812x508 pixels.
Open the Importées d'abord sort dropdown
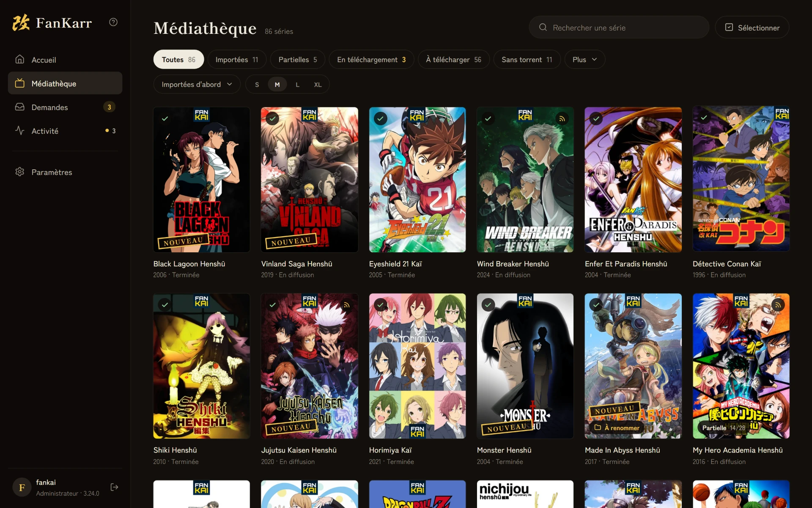point(197,84)
